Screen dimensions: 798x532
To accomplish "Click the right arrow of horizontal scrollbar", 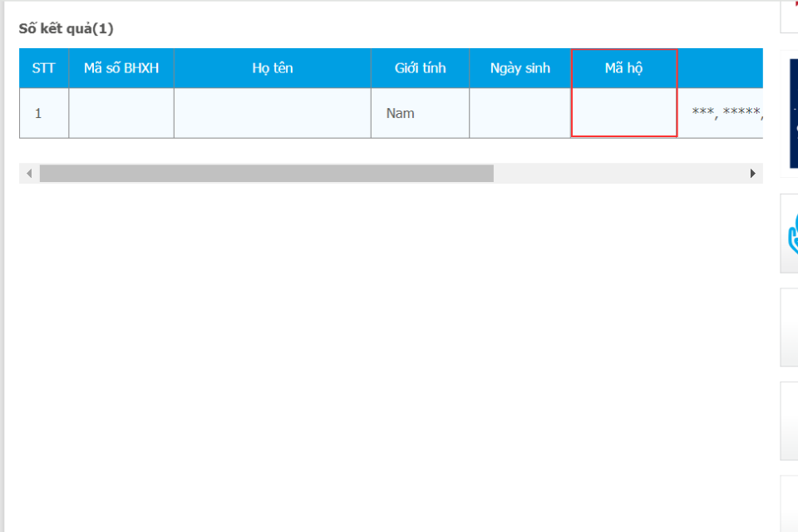I will pyautogui.click(x=753, y=174).
